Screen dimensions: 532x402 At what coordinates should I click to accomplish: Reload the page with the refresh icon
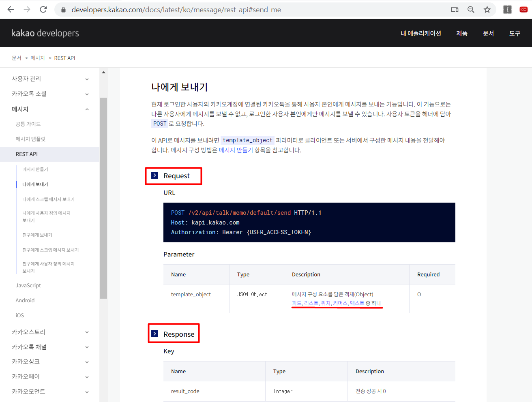point(43,9)
